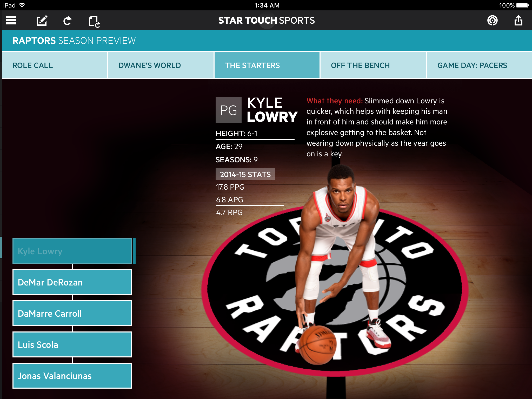Image resolution: width=532 pixels, height=399 pixels.
Task: Tap the share export icon
Action: tap(518, 20)
